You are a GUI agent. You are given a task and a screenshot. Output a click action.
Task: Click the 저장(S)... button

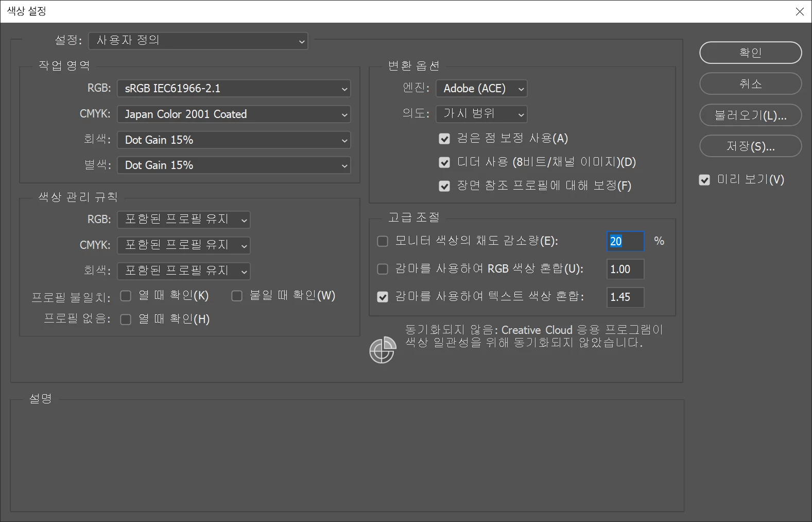coord(750,146)
